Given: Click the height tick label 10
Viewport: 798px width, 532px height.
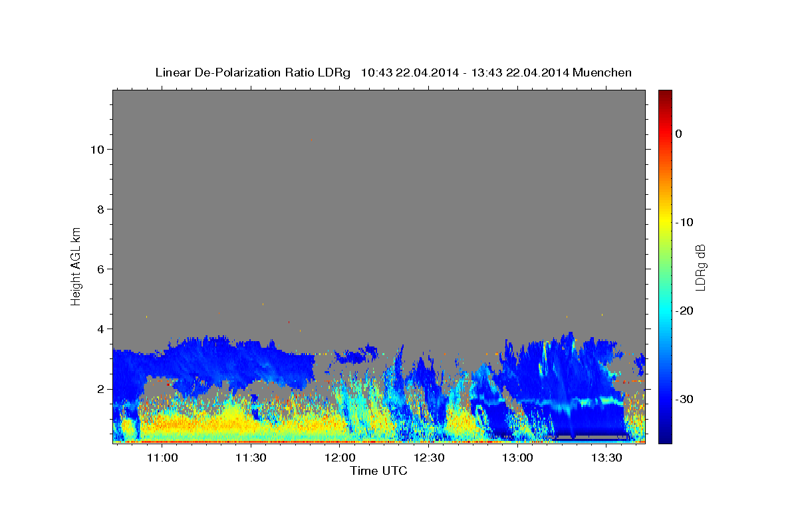Looking at the screenshot, I should pos(96,150).
